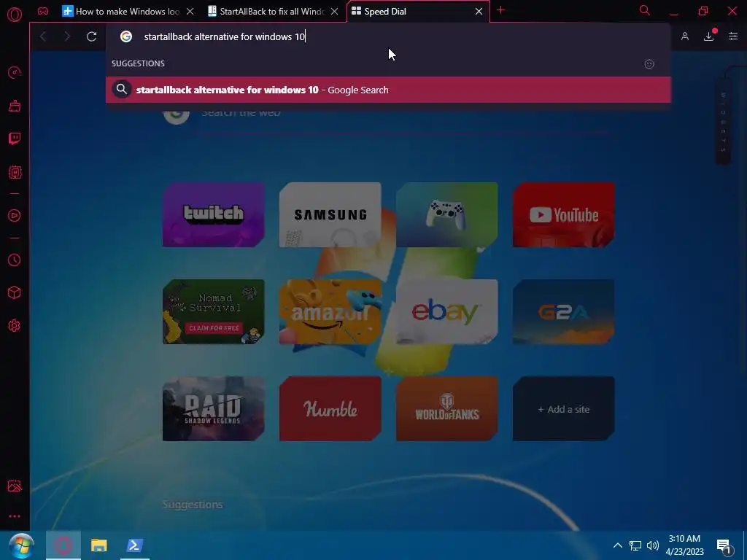Expand hidden system tray icons chevron
The height and width of the screenshot is (560, 747).
tap(617, 545)
